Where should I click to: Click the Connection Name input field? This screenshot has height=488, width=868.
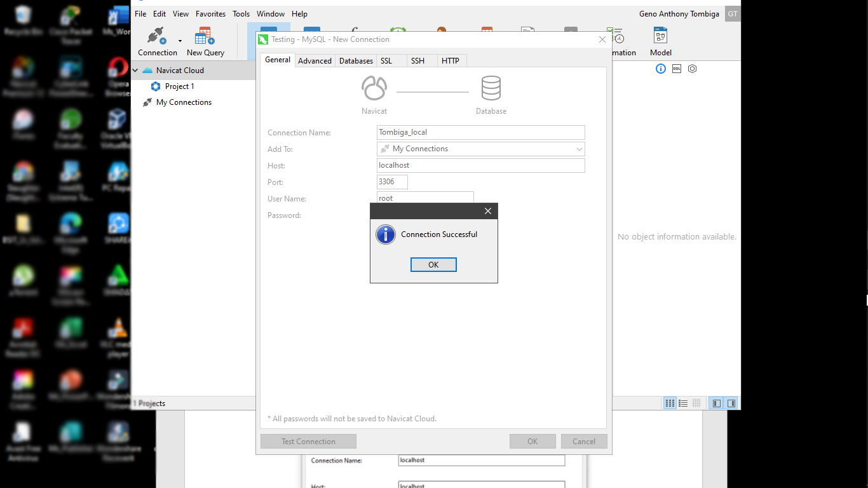pyautogui.click(x=480, y=132)
